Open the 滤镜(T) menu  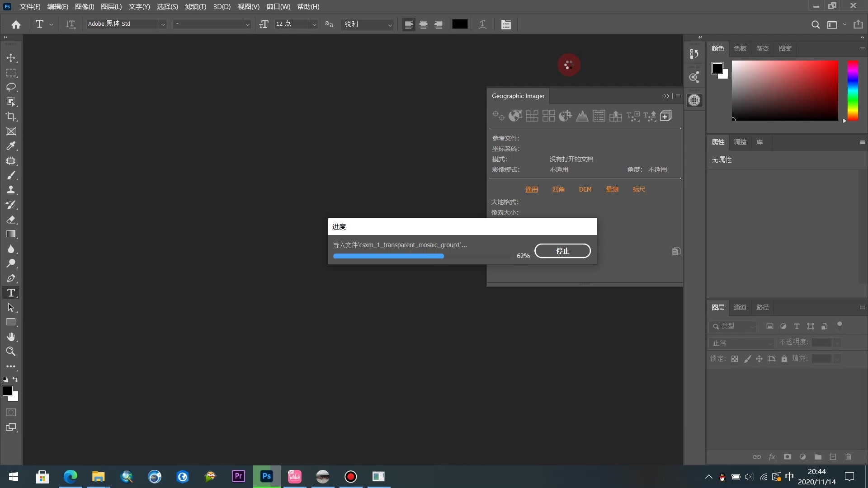point(195,7)
